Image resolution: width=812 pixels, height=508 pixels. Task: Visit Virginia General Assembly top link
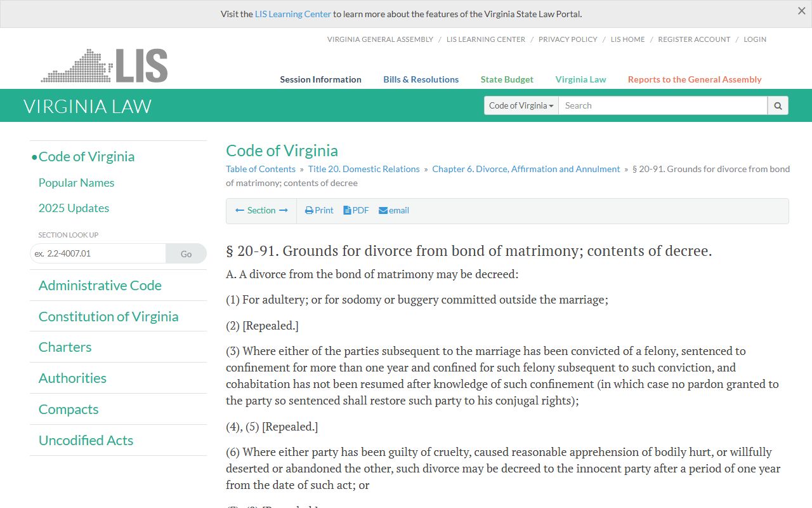coord(380,39)
